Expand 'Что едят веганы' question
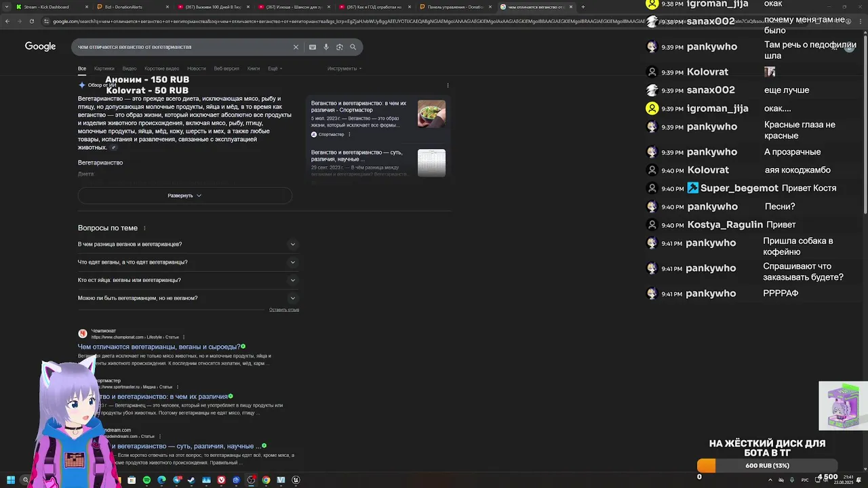This screenshot has width=868, height=488. [x=187, y=262]
